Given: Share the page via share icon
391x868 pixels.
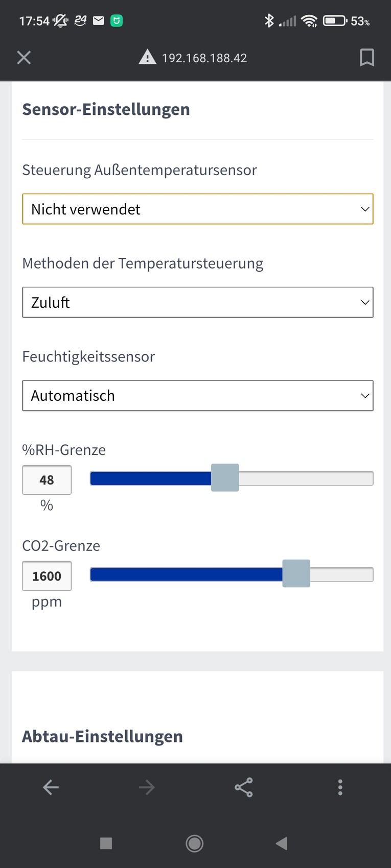Looking at the screenshot, I should click(244, 787).
